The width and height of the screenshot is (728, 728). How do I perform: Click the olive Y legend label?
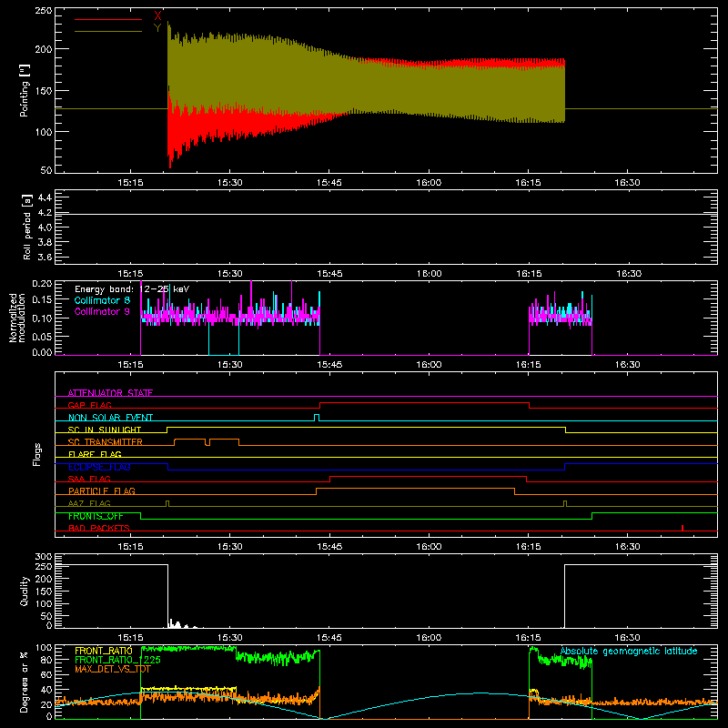(x=157, y=28)
